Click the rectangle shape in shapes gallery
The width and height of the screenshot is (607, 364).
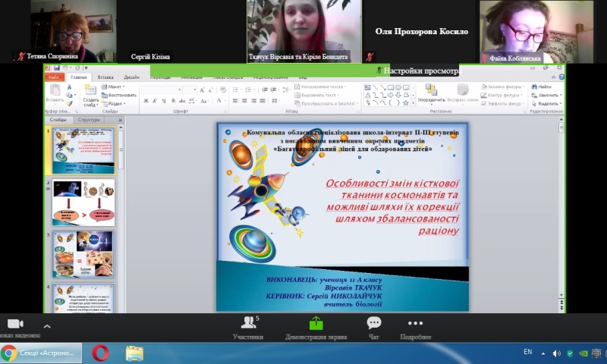(391, 88)
